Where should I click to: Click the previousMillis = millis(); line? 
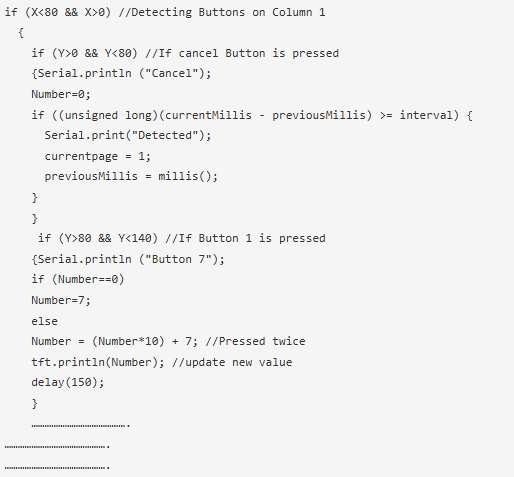(131, 176)
